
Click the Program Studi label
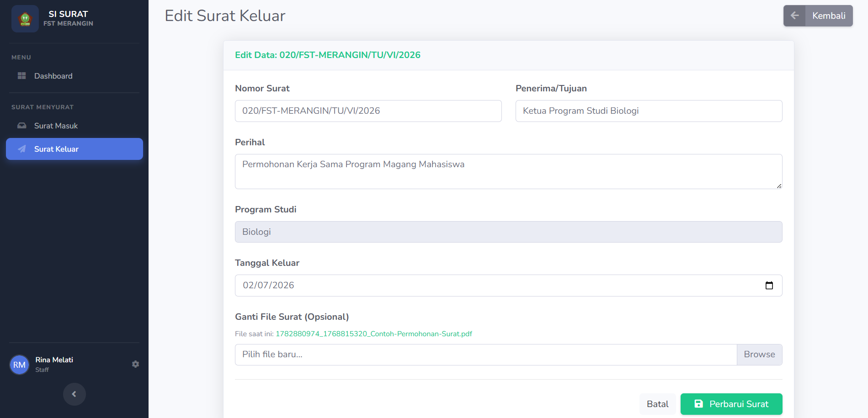pos(266,209)
